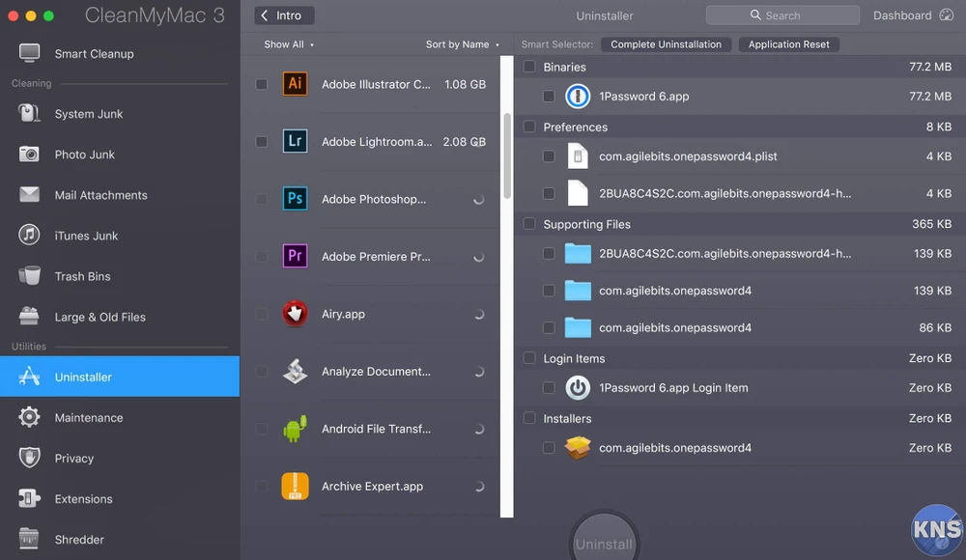
Task: Click the Search input field
Action: pyautogui.click(x=782, y=15)
